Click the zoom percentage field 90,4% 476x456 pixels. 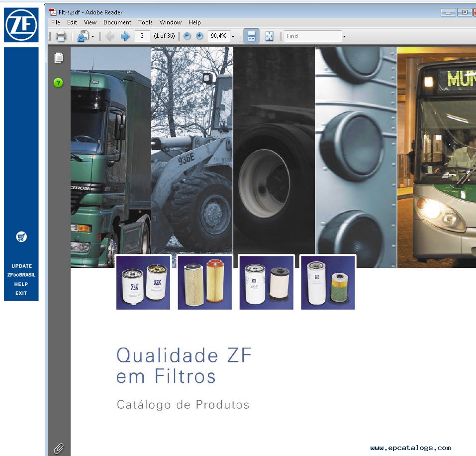[218, 36]
